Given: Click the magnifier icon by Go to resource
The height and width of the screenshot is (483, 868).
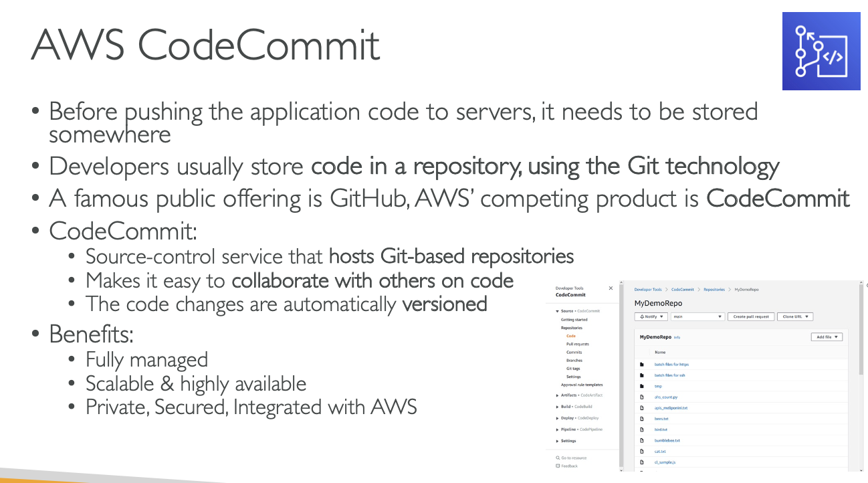Looking at the screenshot, I should pyautogui.click(x=558, y=458).
